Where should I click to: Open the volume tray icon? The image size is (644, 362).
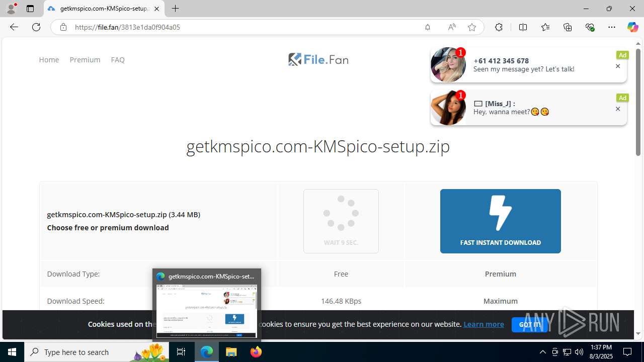[x=579, y=352]
